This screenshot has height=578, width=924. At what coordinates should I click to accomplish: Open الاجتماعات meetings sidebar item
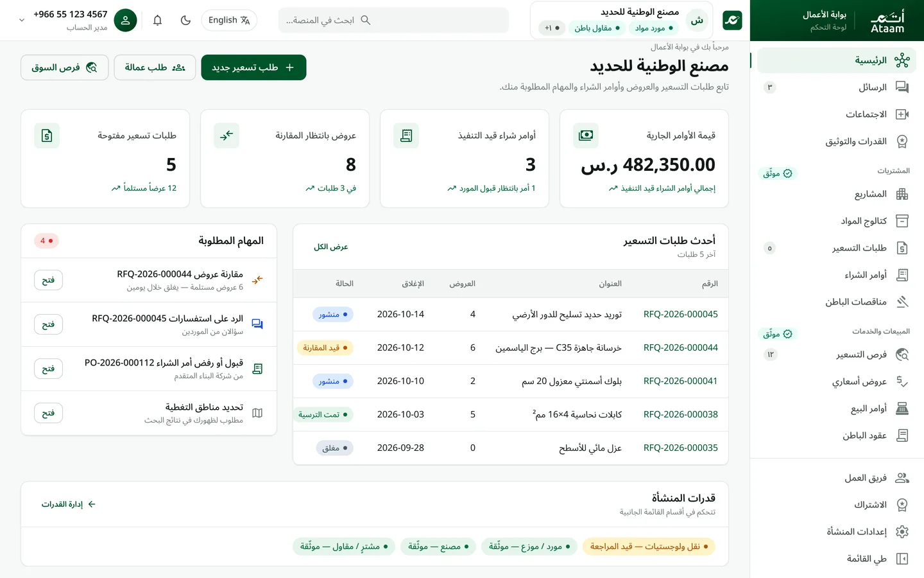(x=837, y=114)
